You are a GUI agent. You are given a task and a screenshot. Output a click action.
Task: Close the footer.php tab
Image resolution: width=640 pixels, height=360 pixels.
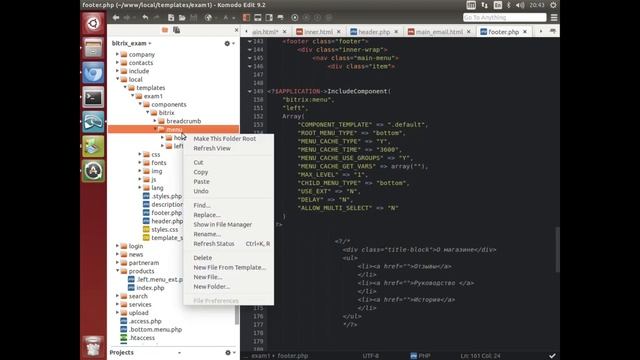pos(525,31)
